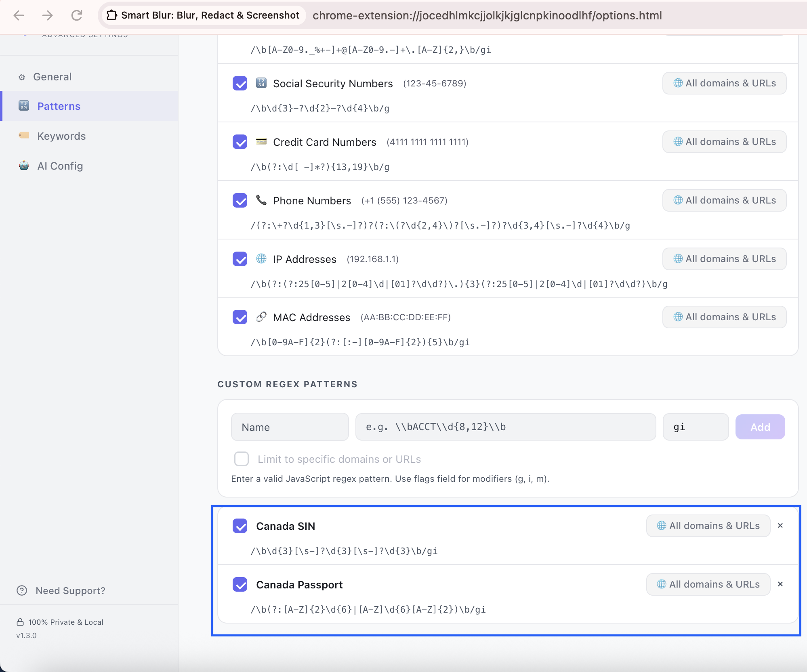Image resolution: width=807 pixels, height=672 pixels.
Task: Click the lock icon beside 100% Private & Local
Action: (x=20, y=622)
